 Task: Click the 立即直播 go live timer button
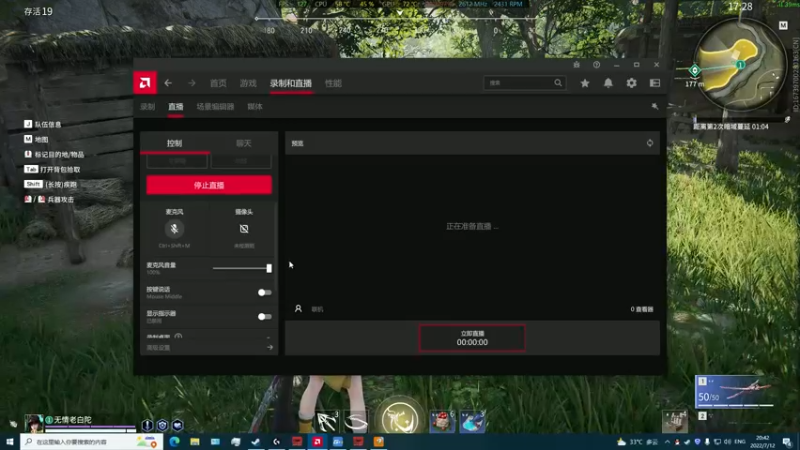472,338
